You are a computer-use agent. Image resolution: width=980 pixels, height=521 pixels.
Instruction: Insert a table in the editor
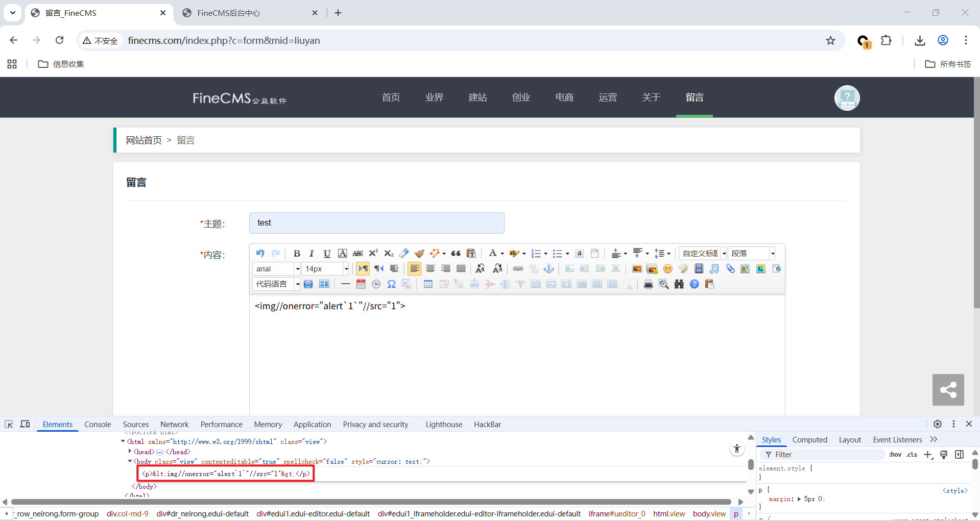428,284
